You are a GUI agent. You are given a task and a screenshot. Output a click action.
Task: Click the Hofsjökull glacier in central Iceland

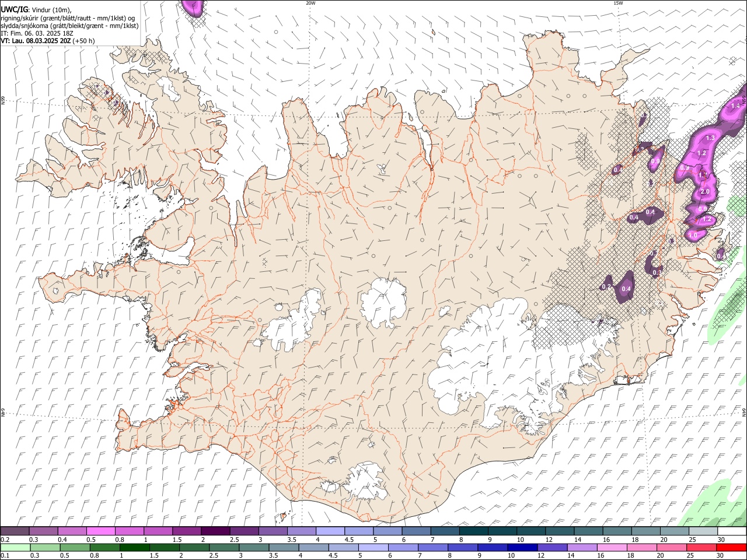point(383,302)
